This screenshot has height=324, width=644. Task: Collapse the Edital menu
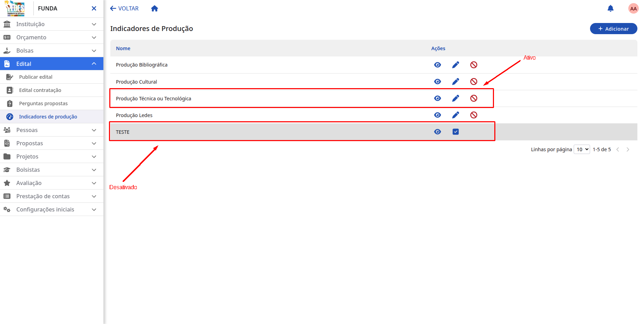tap(52, 64)
